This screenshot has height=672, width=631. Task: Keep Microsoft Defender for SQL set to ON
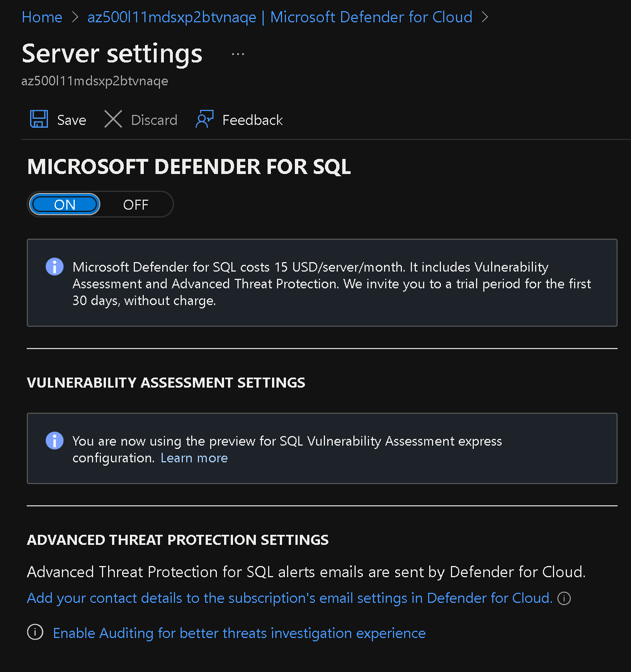pos(65,204)
